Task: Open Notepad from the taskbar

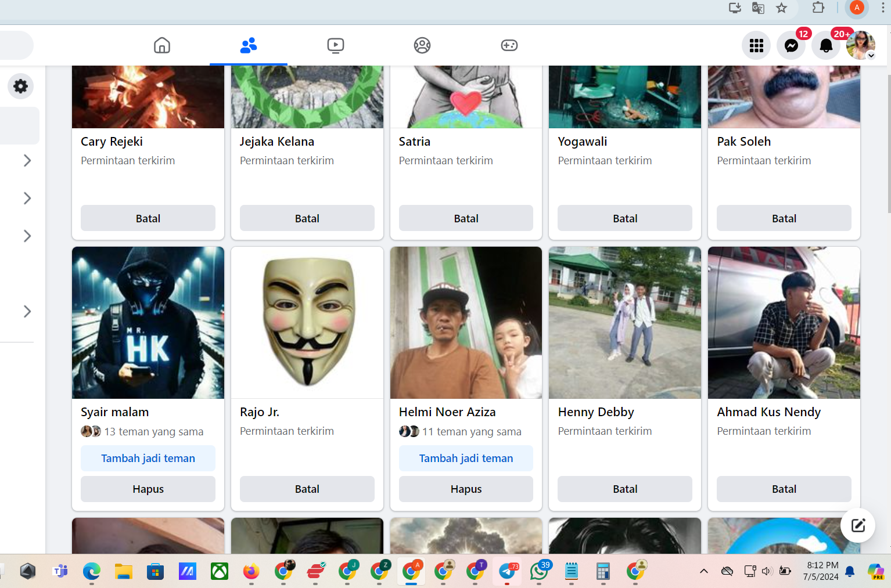Action: point(572,572)
